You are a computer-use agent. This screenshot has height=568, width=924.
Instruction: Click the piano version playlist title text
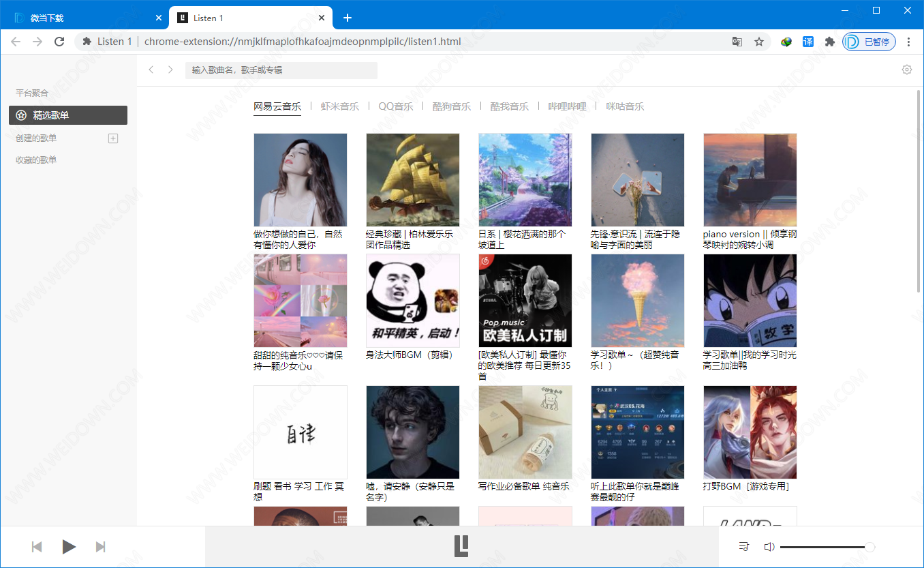[750, 239]
